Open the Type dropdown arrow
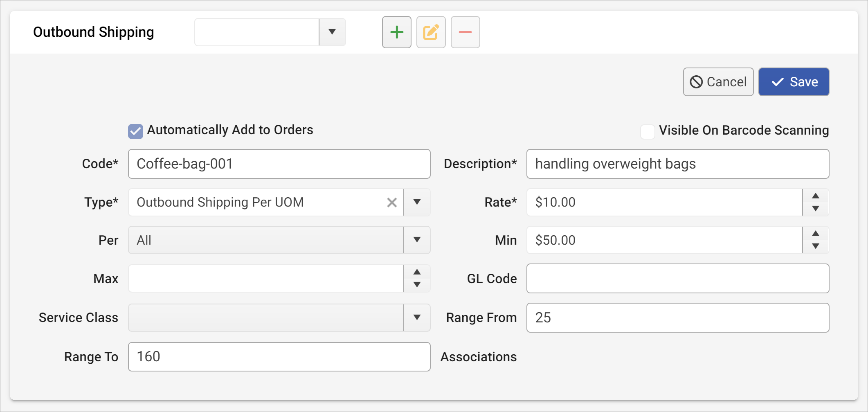Viewport: 868px width, 412px height. click(417, 202)
